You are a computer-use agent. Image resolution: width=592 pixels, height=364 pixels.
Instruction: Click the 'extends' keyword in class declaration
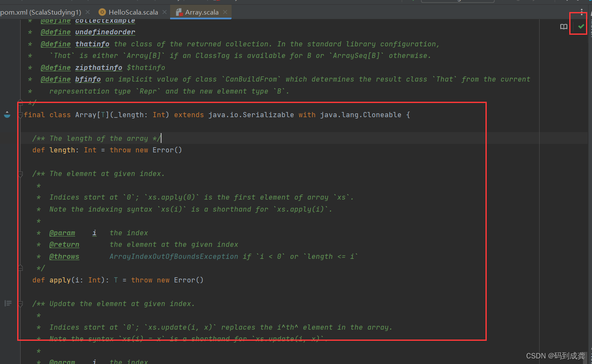click(x=189, y=115)
